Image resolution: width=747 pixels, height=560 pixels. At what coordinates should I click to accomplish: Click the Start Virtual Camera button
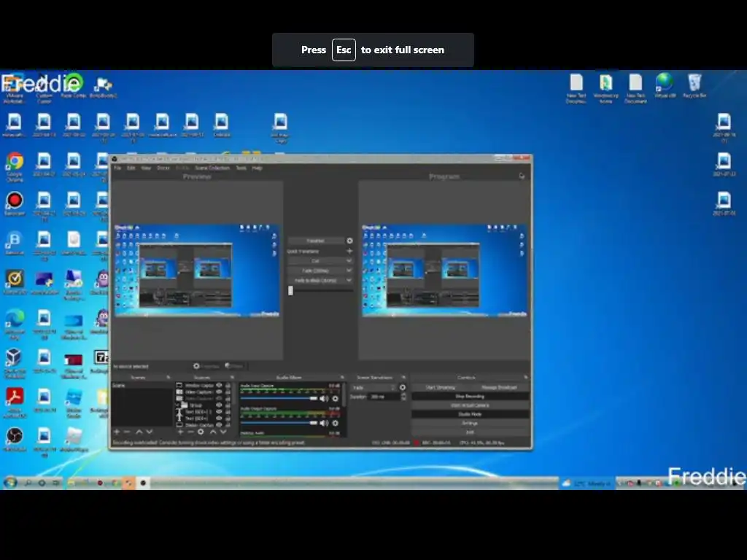tap(471, 405)
